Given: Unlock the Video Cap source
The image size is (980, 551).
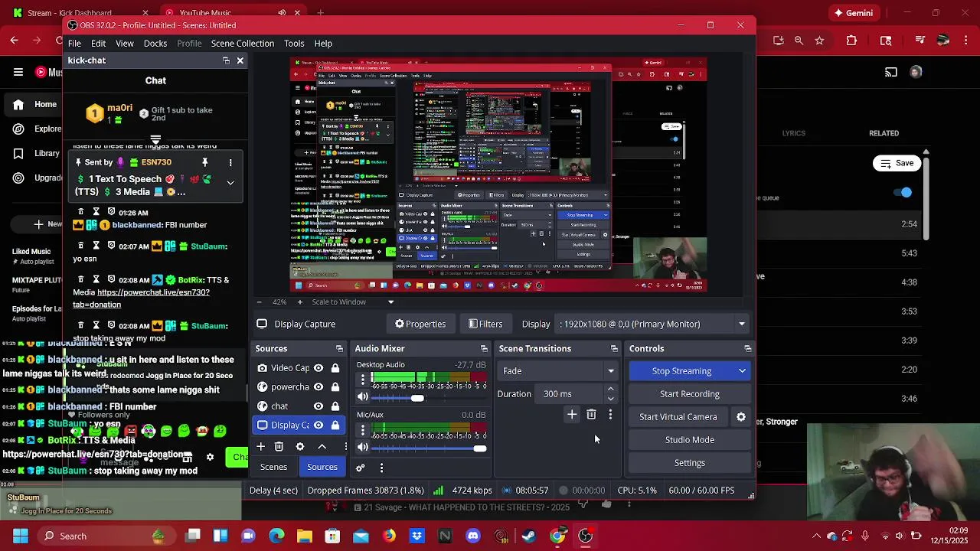Looking at the screenshot, I should [335, 368].
